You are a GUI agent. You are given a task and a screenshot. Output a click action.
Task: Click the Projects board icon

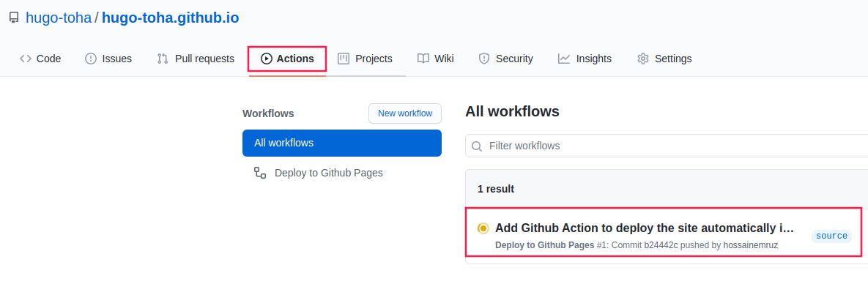pos(344,59)
